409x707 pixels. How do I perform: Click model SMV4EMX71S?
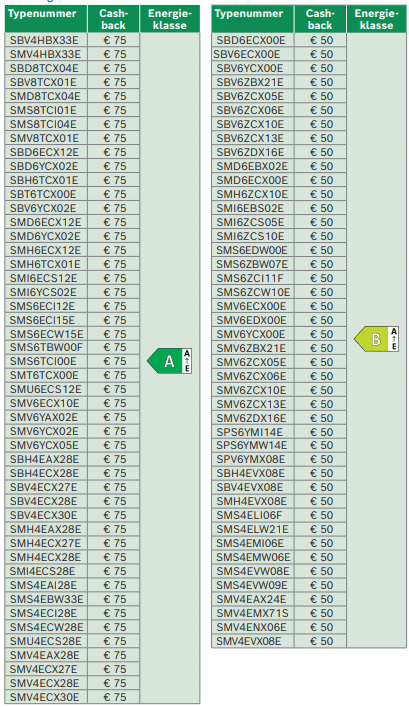[252, 613]
